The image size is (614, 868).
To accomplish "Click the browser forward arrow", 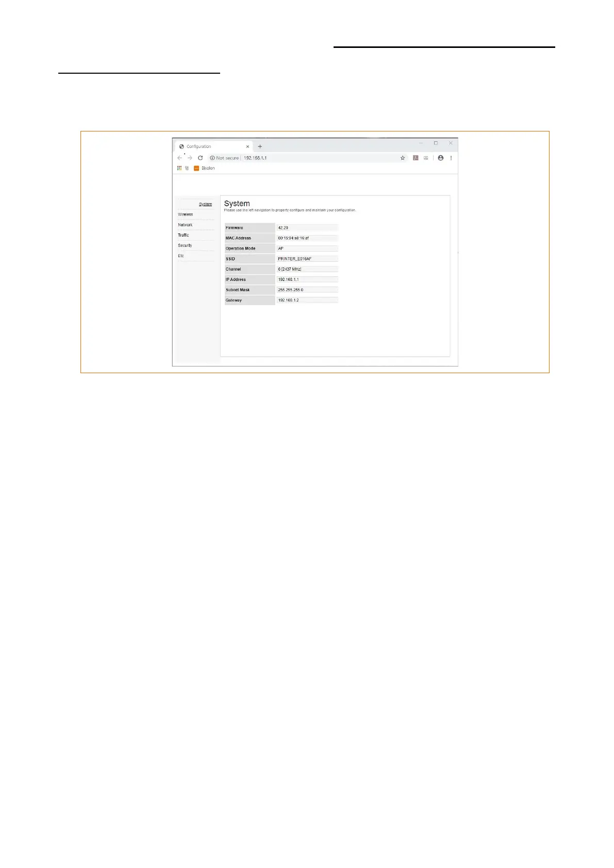I will click(190, 158).
